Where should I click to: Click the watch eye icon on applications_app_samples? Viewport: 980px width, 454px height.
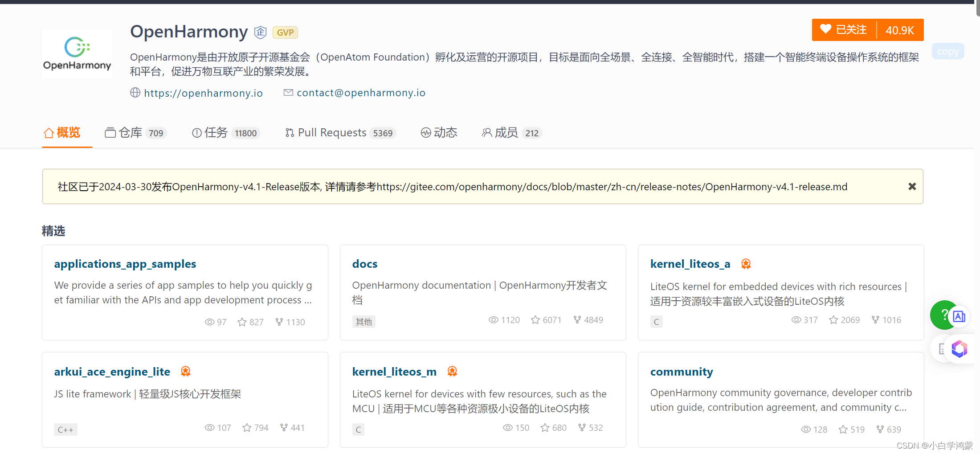209,322
